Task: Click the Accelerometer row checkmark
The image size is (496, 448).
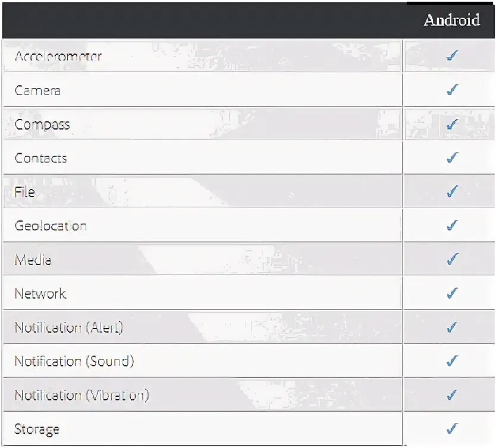Action: point(452,56)
